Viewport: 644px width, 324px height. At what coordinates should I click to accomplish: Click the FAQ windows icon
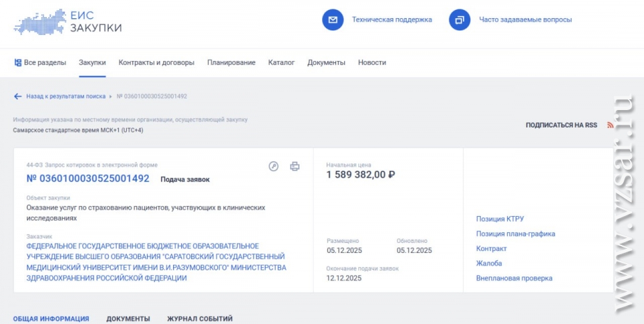(x=460, y=20)
